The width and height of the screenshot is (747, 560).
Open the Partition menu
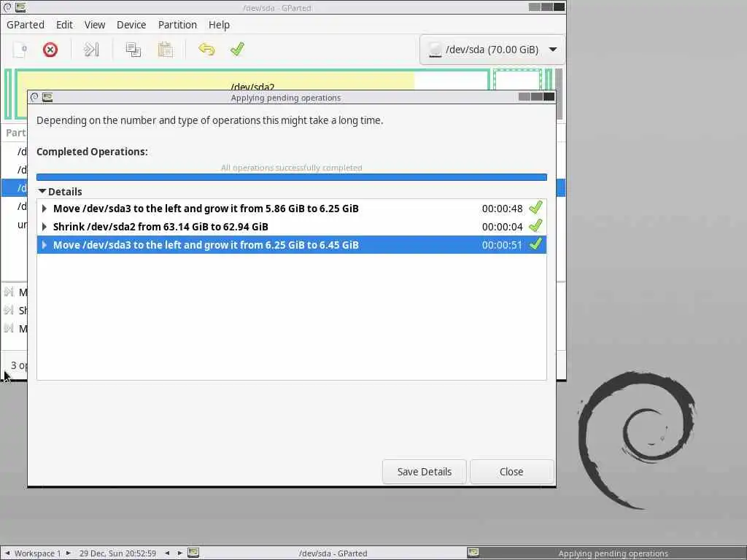click(177, 25)
